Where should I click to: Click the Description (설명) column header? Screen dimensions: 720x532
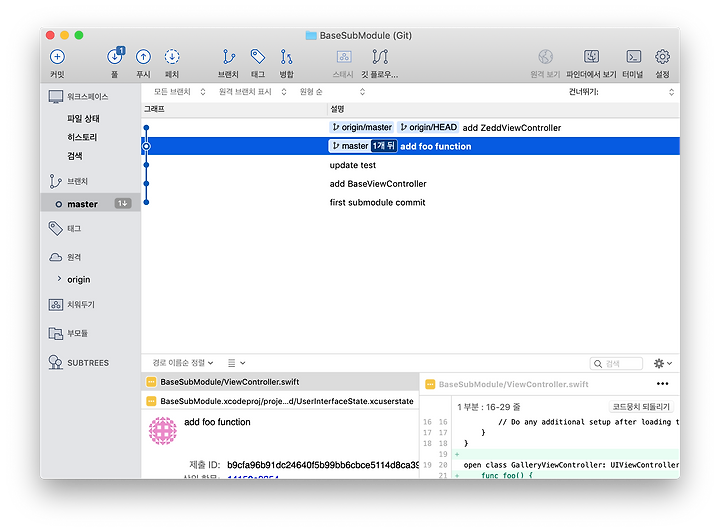click(x=503, y=109)
